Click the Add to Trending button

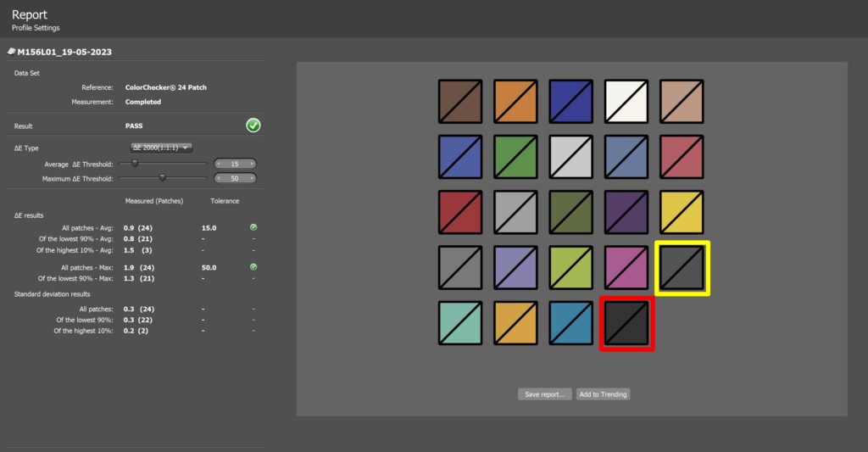coord(603,394)
